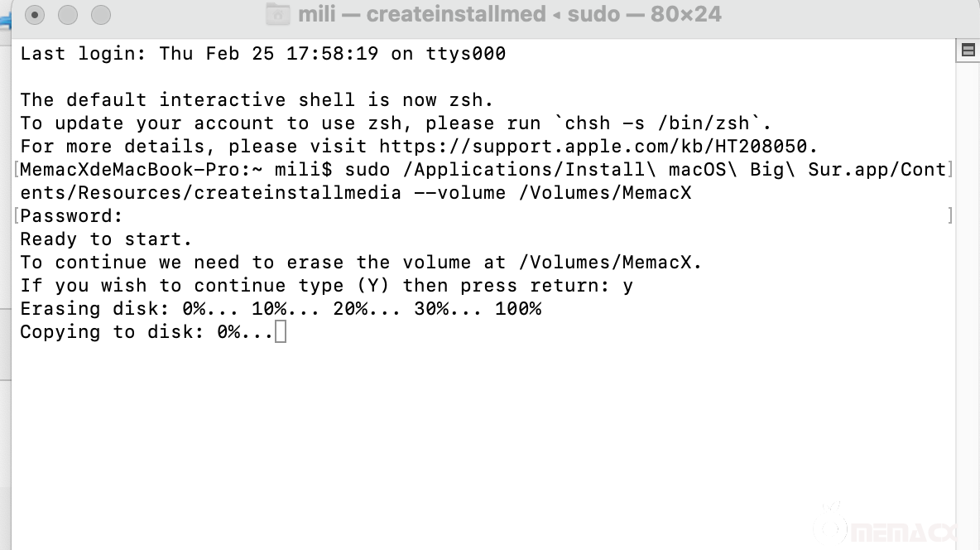980x550 pixels.
Task: Click the split pane icon above scrollbar
Action: point(967,50)
